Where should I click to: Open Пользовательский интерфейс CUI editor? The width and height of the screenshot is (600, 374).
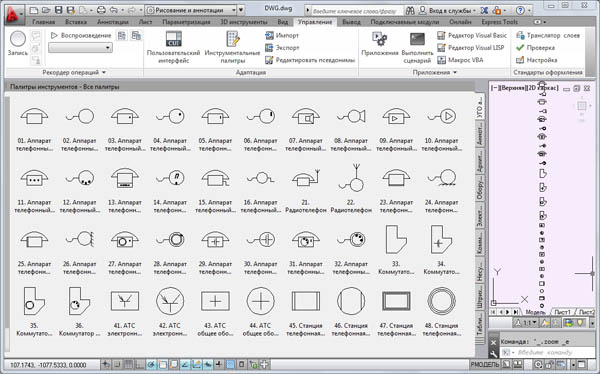coord(173,47)
